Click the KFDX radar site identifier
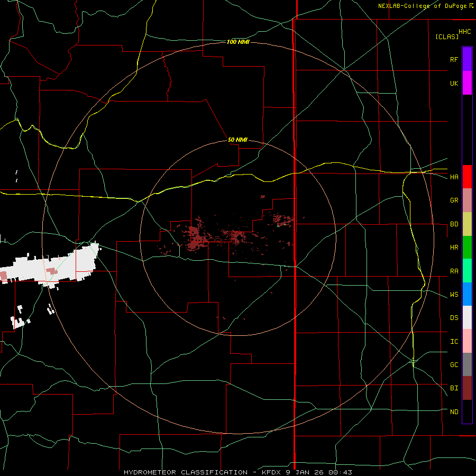476x476 pixels. [272, 472]
